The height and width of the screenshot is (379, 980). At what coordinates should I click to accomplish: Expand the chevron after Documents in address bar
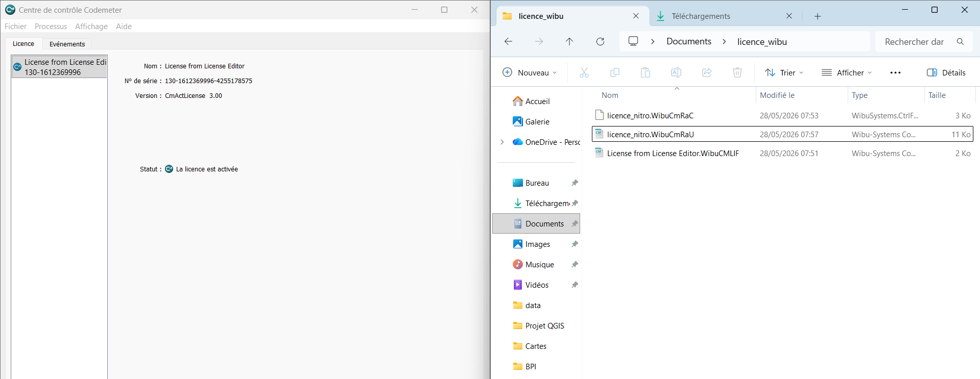tap(724, 42)
